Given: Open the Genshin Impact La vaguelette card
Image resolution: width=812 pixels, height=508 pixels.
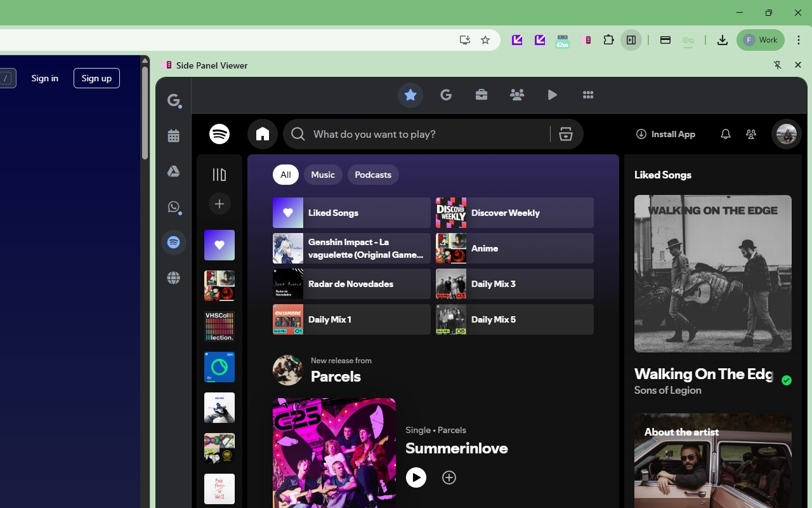Looking at the screenshot, I should click(351, 248).
